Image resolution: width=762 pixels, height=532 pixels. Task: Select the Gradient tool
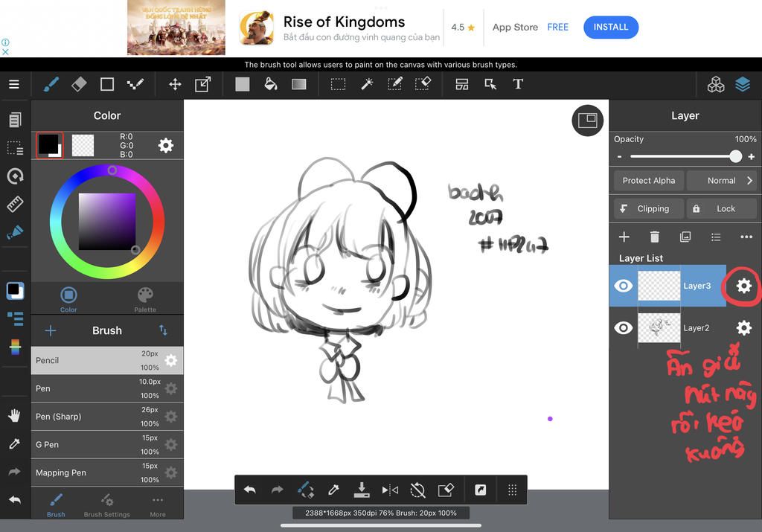pyautogui.click(x=299, y=85)
